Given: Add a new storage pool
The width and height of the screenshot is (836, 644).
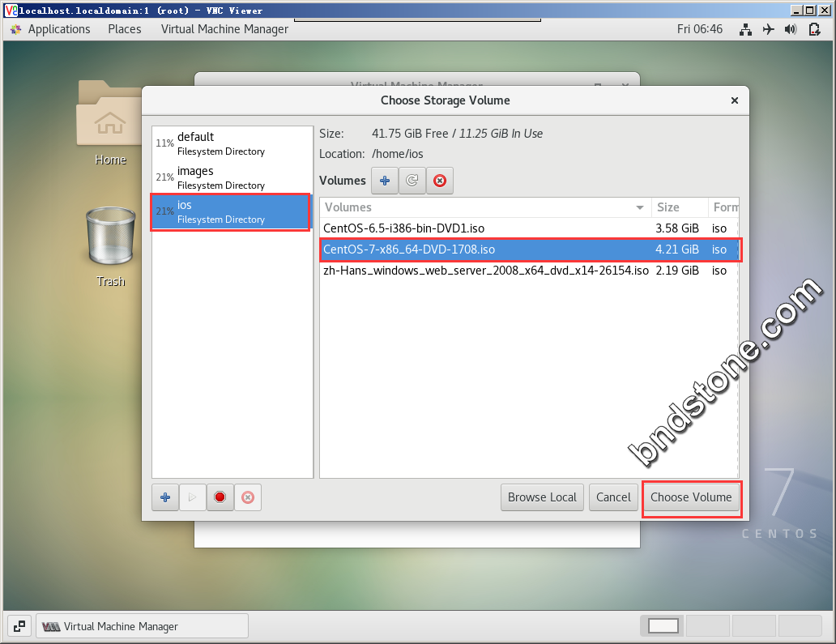Looking at the screenshot, I should pyautogui.click(x=165, y=497).
